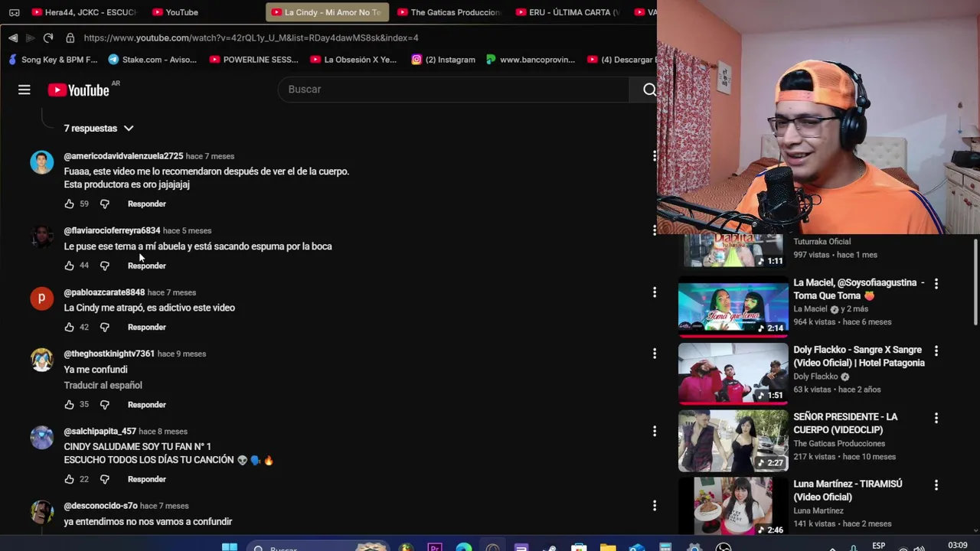Open 'SEÑOR PRESIDENTE - LA CUERPO' thumbnail
980x551 pixels.
click(733, 441)
